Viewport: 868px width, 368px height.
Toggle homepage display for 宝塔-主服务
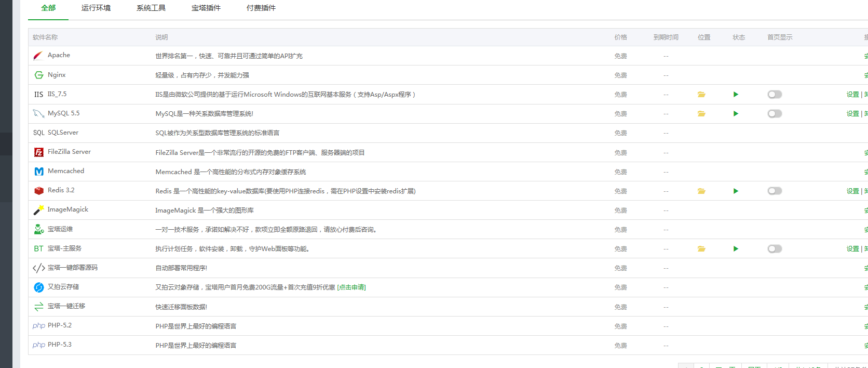(x=775, y=249)
